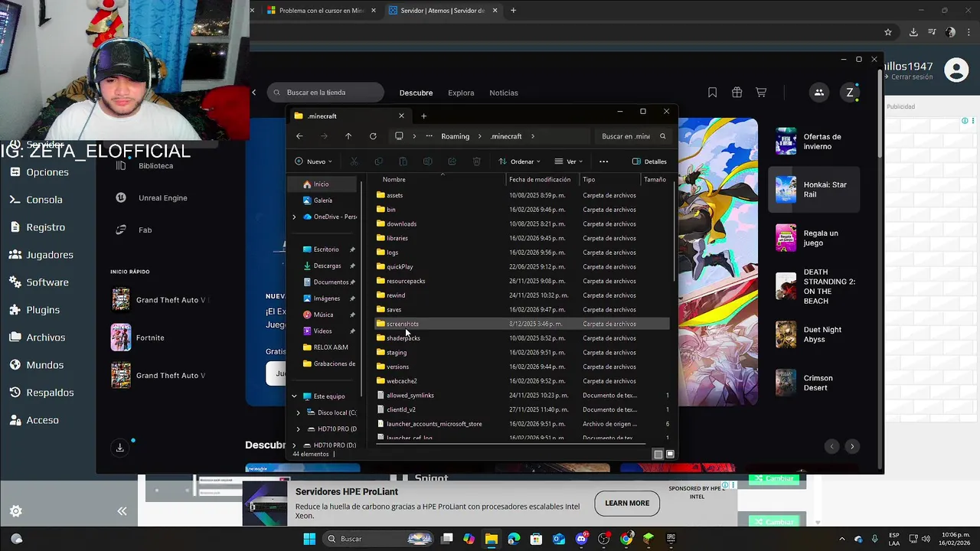The image size is (980, 551).
Task: Open the Epic Games shopping cart
Action: [x=761, y=93]
